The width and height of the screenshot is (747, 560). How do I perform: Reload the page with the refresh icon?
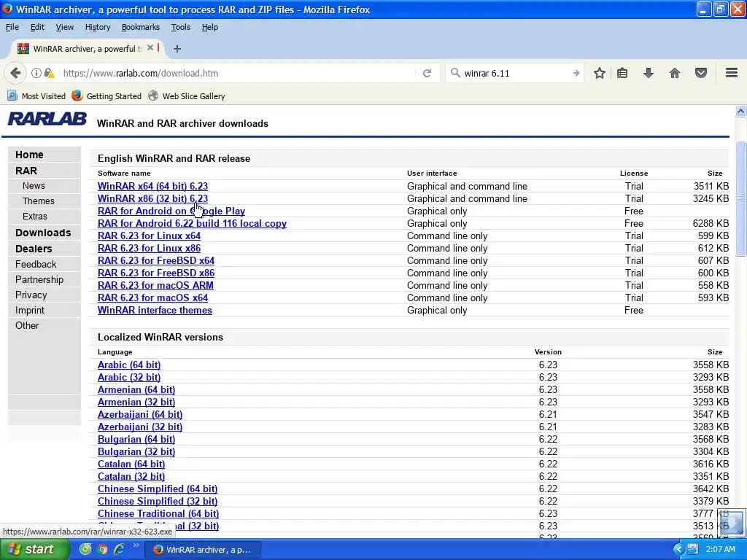point(427,73)
